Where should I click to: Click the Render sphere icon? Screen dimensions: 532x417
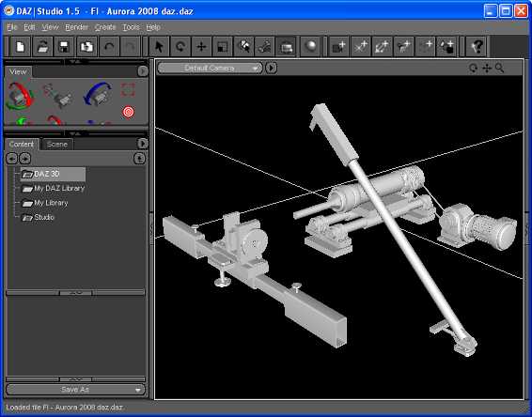[310, 46]
